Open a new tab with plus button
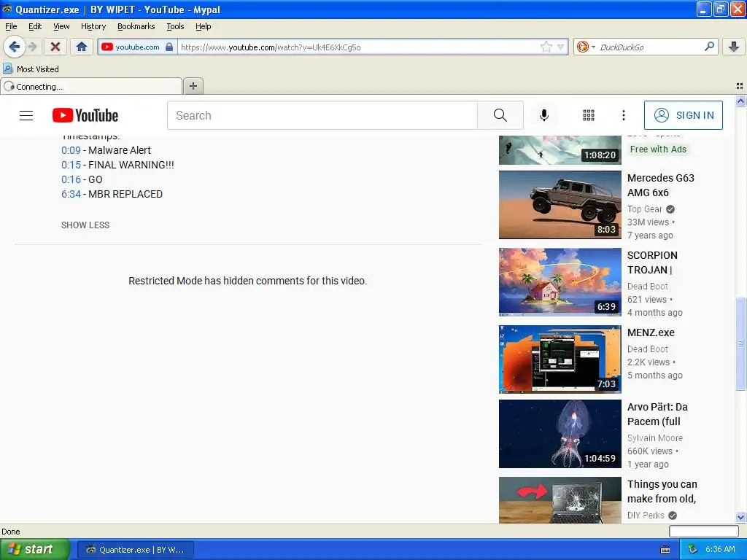 (193, 86)
